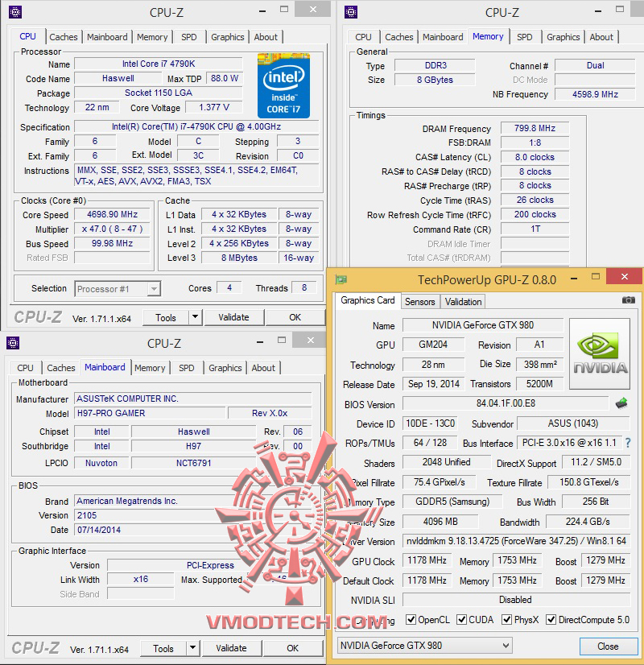
Task: Click the Core Voltage value 1.377 V
Action: pos(214,107)
